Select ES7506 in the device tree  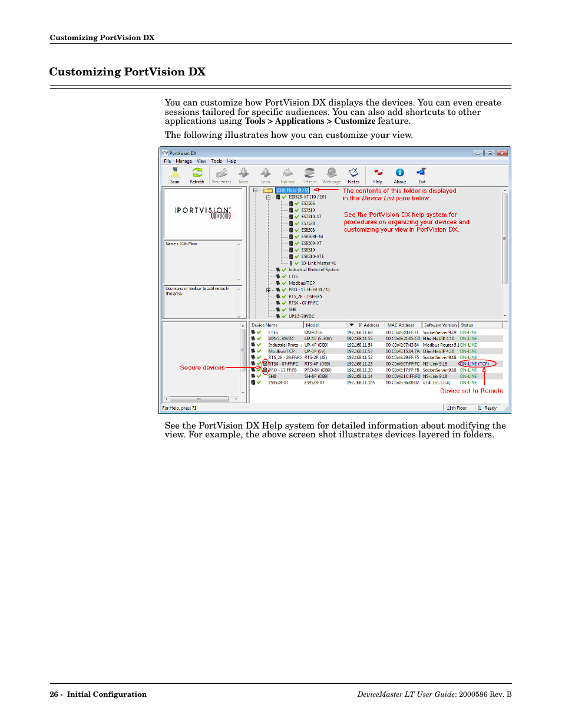coord(308,203)
